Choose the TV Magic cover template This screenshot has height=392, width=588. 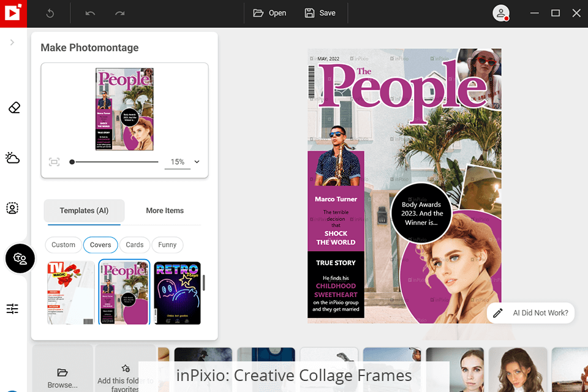[x=70, y=293]
